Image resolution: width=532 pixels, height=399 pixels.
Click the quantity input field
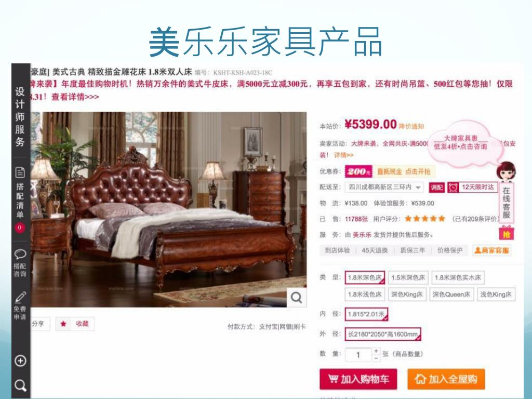coord(358,355)
